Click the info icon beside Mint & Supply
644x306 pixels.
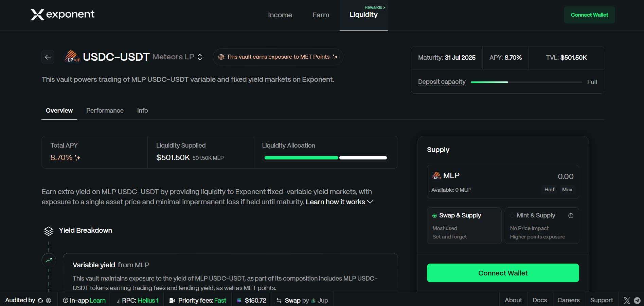click(x=571, y=216)
